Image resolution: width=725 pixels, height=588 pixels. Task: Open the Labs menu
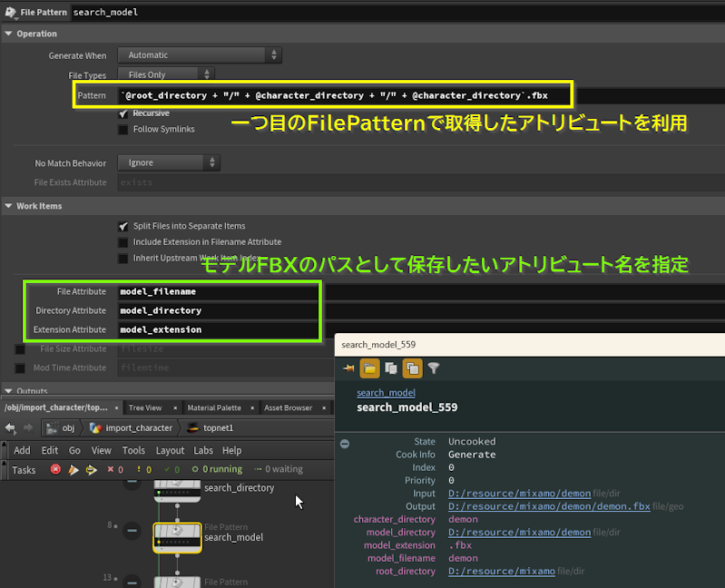click(x=203, y=450)
